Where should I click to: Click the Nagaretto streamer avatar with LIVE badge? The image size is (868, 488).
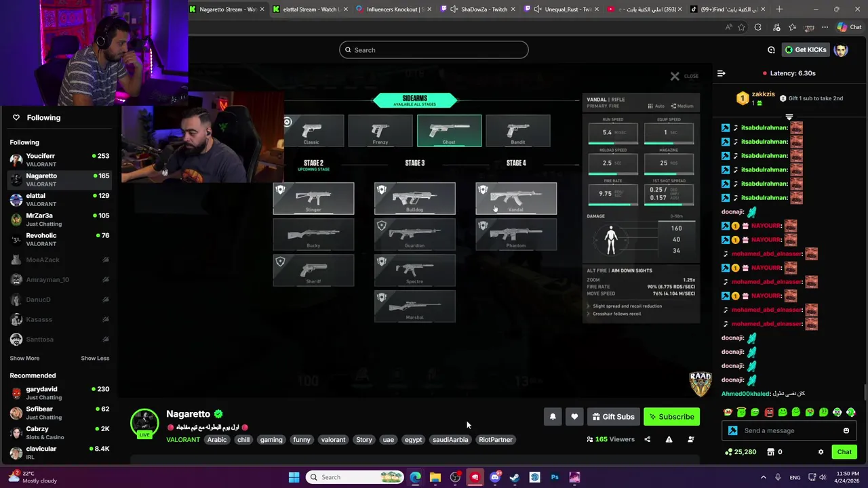click(144, 423)
